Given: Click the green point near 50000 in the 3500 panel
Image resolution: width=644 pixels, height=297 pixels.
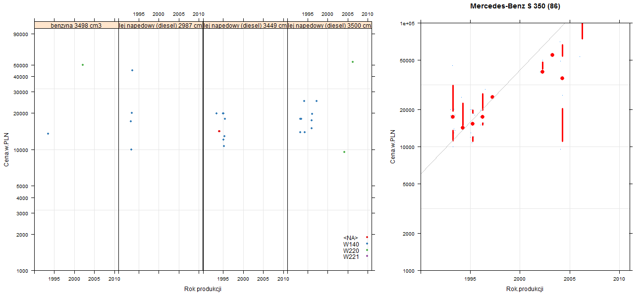Looking at the screenshot, I should pos(353,62).
